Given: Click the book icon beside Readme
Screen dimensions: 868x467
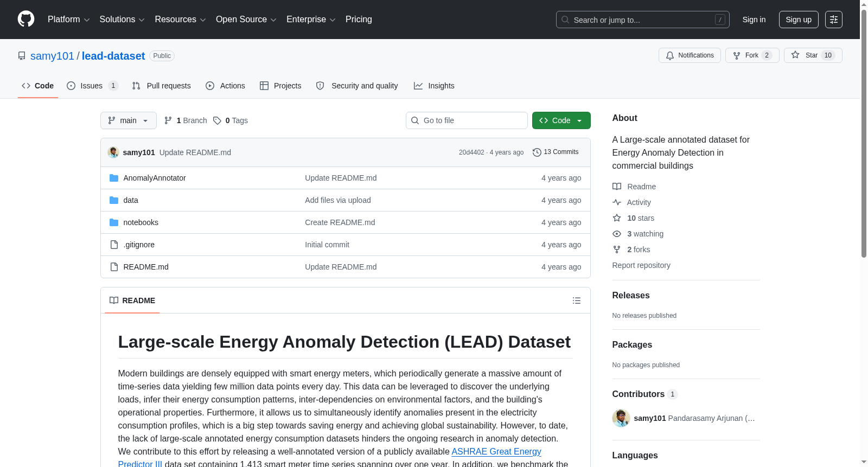Looking at the screenshot, I should point(617,187).
